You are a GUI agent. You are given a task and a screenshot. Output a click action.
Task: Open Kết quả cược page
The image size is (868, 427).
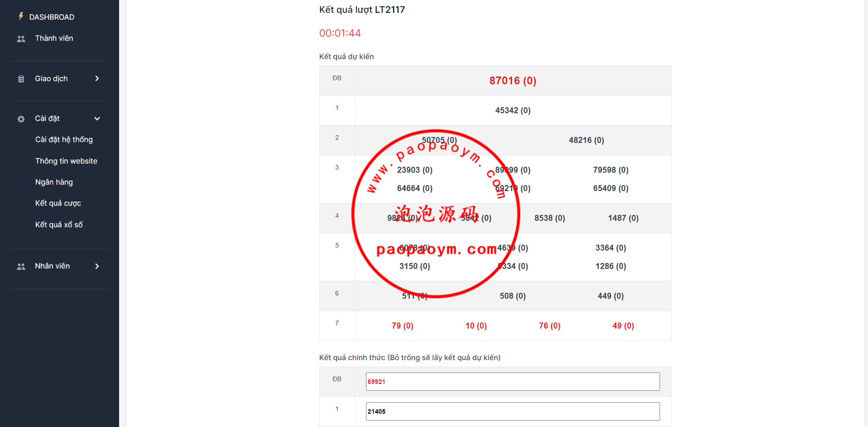click(x=58, y=203)
